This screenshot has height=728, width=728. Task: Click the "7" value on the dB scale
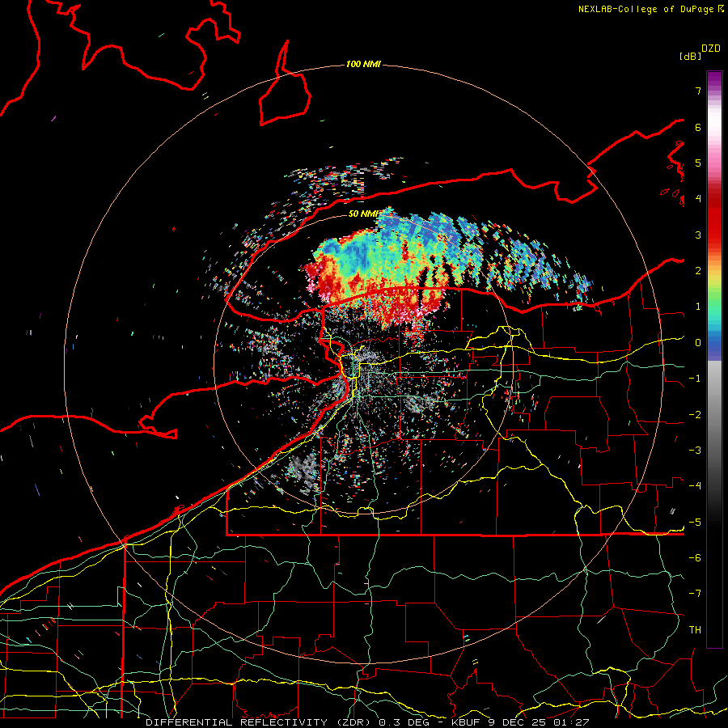pyautogui.click(x=698, y=91)
